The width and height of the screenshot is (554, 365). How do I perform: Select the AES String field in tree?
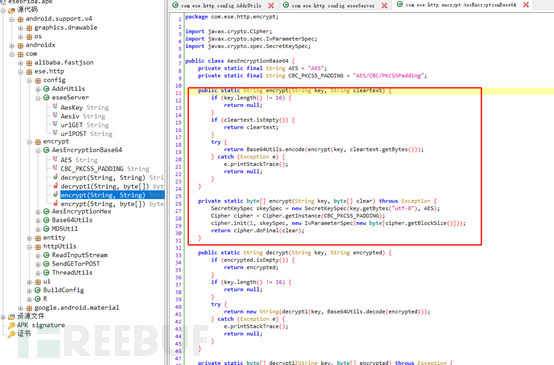(79, 160)
